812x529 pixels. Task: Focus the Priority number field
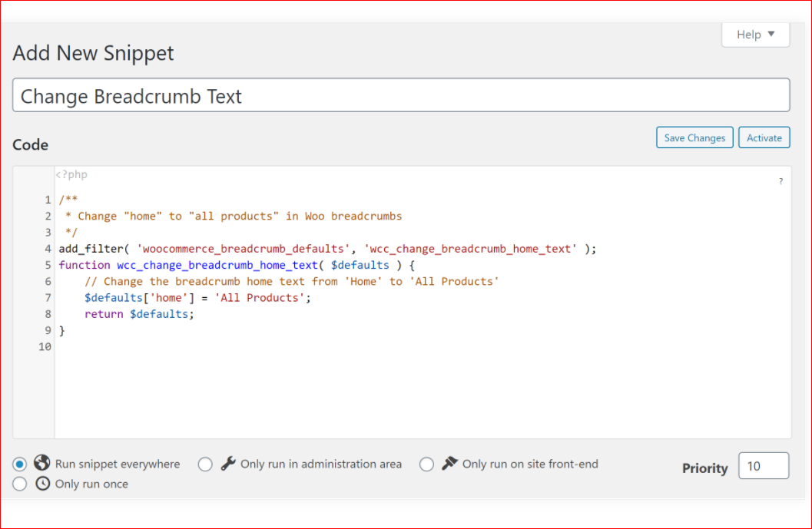click(763, 467)
